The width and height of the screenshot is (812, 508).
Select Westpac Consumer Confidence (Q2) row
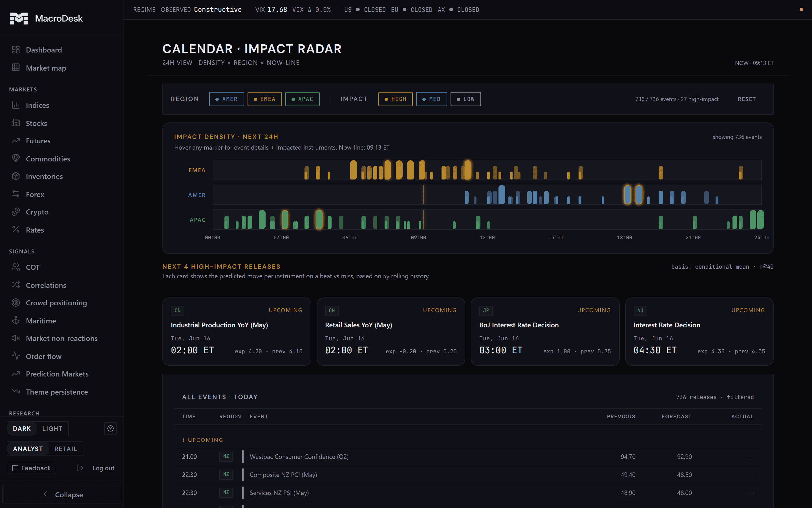(468, 457)
